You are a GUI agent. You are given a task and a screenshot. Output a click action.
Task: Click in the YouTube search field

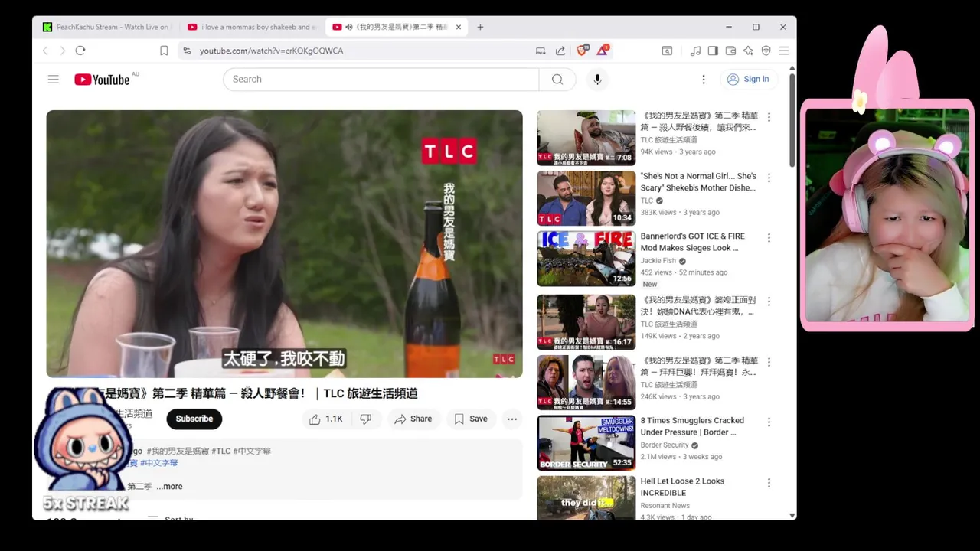click(381, 80)
